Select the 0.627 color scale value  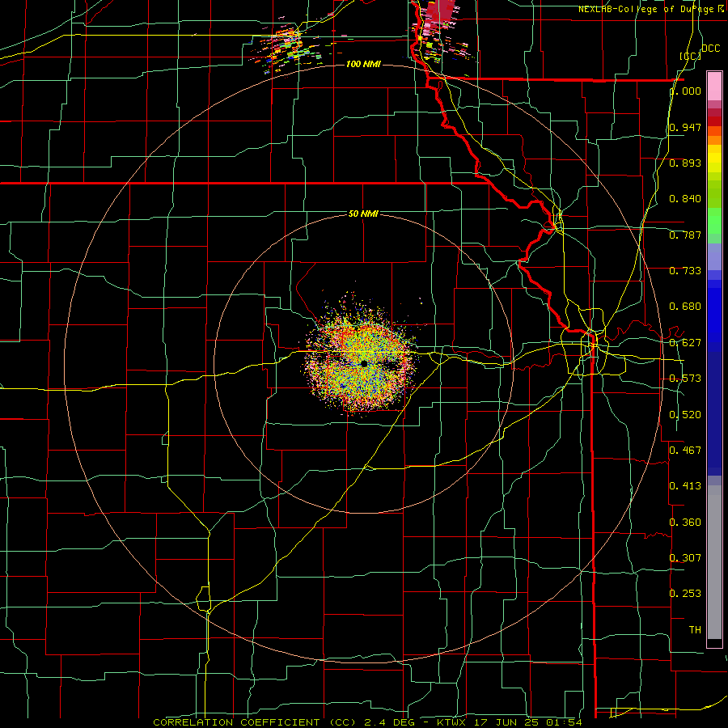685,343
